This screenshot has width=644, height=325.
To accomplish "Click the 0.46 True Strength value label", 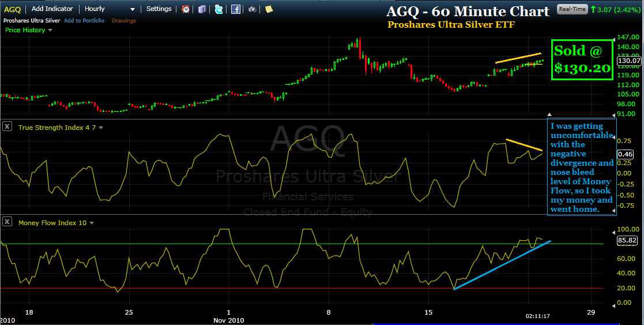I will [x=625, y=154].
